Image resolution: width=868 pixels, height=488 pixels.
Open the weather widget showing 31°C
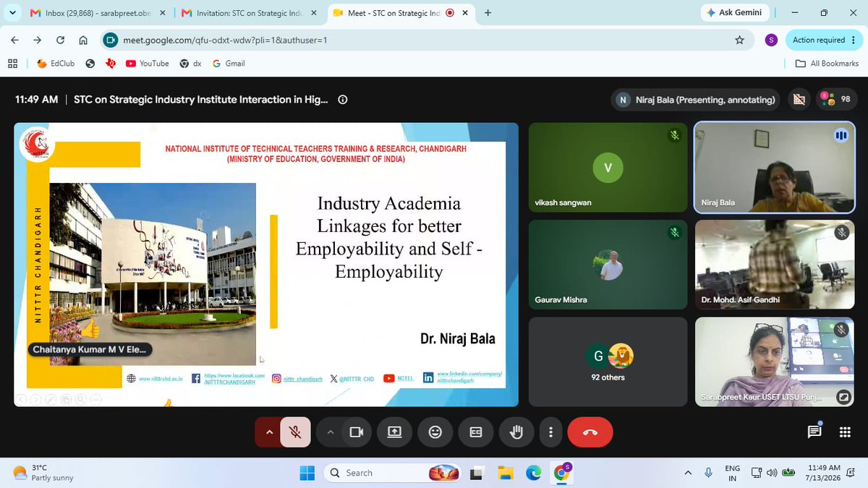[43, 473]
